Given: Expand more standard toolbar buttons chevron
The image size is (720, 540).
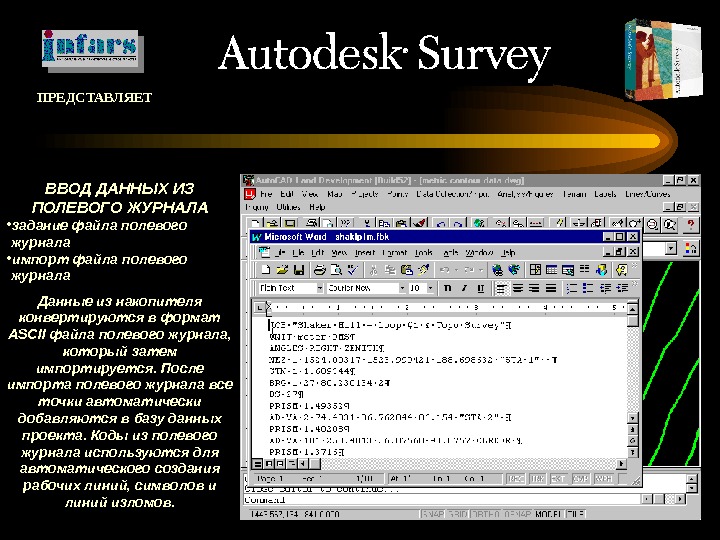Looking at the screenshot, I should [x=635, y=266].
